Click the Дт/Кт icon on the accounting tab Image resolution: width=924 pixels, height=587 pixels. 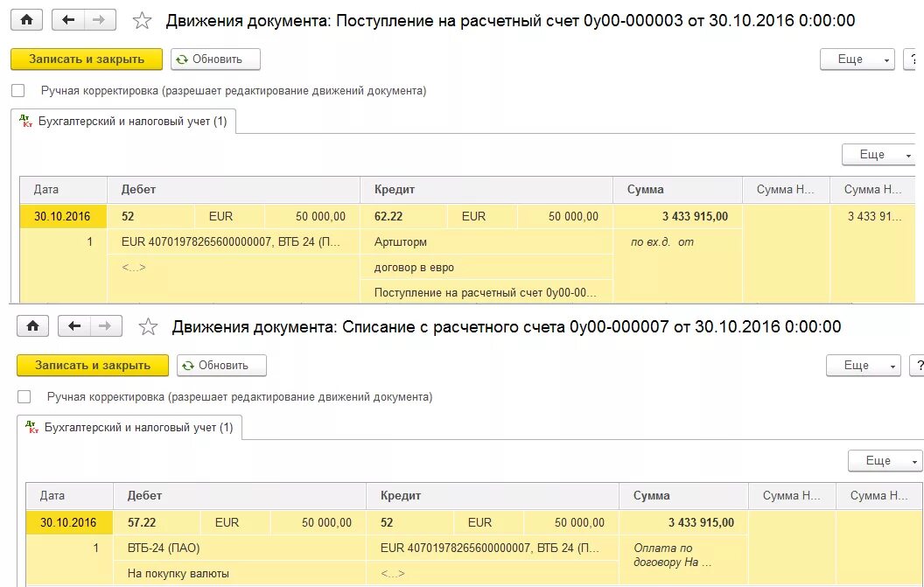(x=26, y=122)
